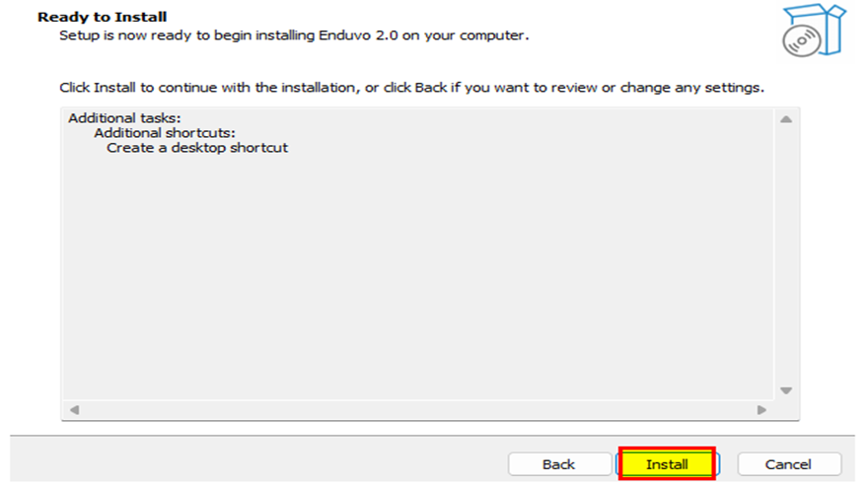Click the "Ready to Install" heading

(x=102, y=17)
